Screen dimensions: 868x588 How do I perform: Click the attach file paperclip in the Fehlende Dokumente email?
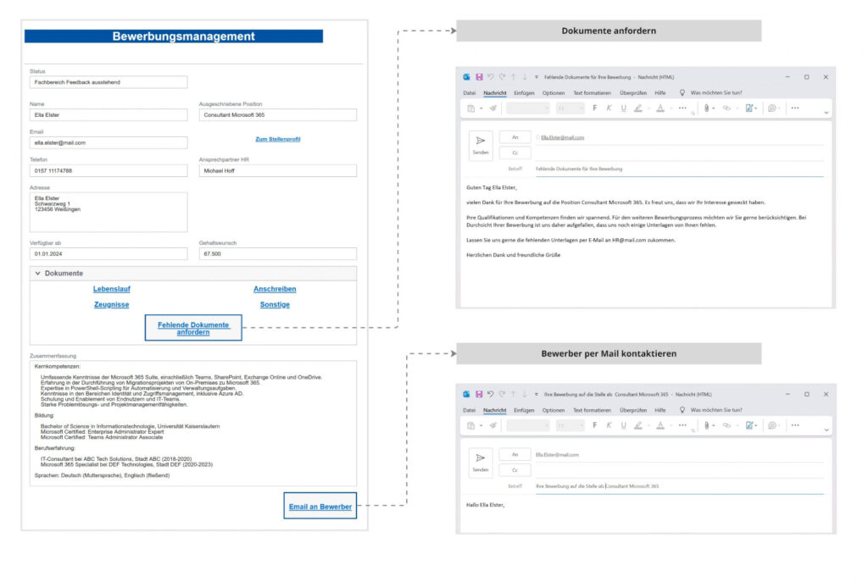point(705,108)
